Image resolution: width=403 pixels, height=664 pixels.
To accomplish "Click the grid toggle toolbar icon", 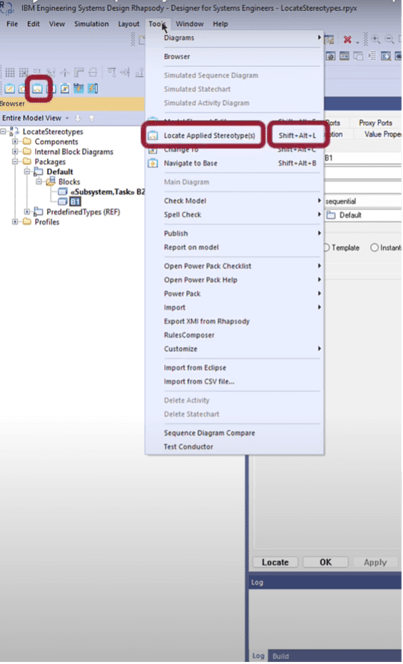I will [10, 72].
